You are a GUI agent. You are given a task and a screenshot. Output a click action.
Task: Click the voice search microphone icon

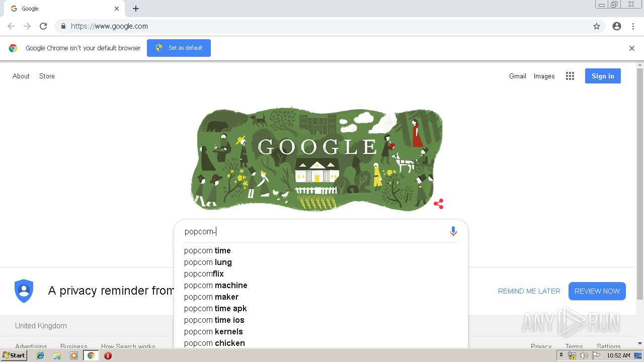453,231
